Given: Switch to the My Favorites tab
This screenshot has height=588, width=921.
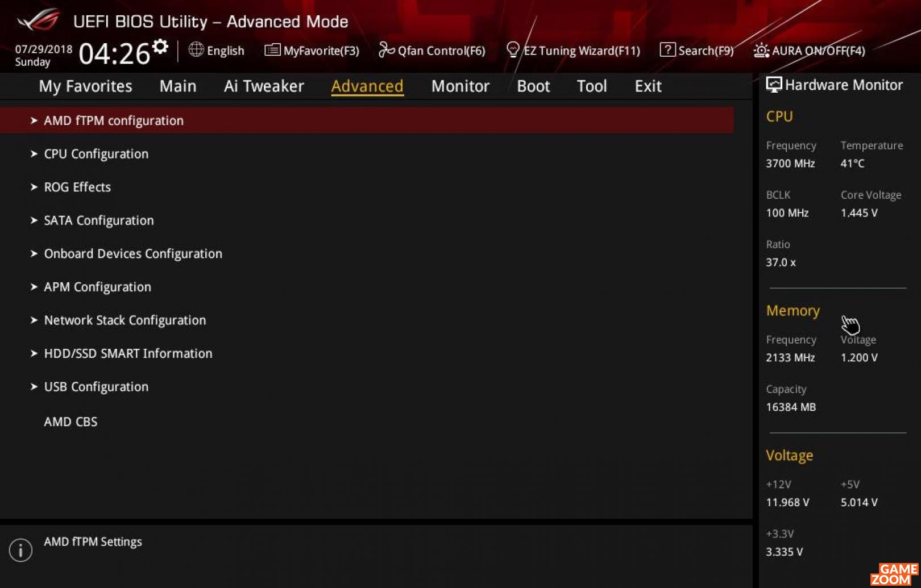Looking at the screenshot, I should (85, 86).
